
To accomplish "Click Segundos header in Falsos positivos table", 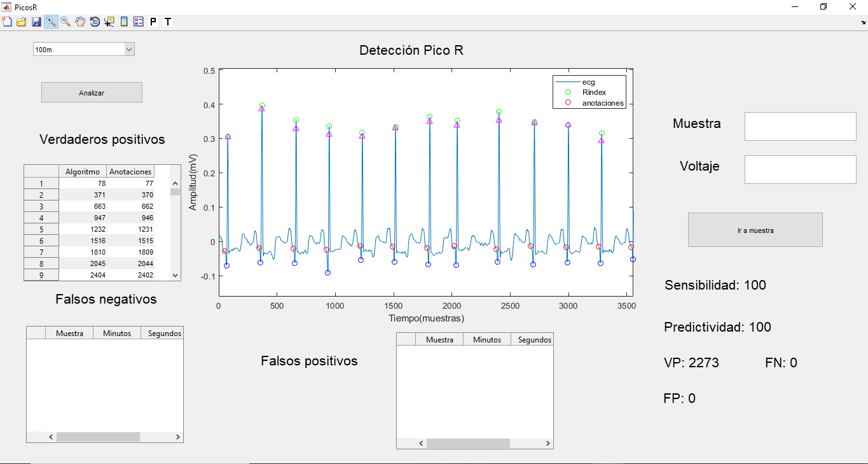I will (532, 339).
